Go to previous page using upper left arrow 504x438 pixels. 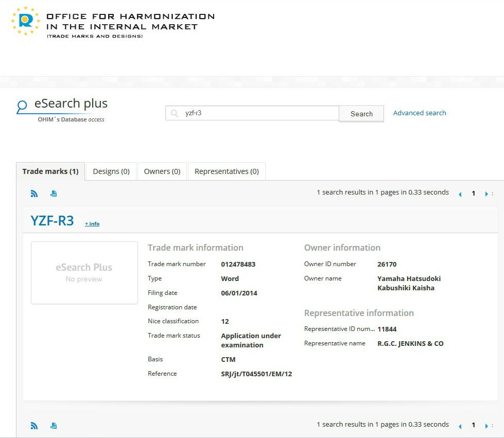pyautogui.click(x=460, y=194)
